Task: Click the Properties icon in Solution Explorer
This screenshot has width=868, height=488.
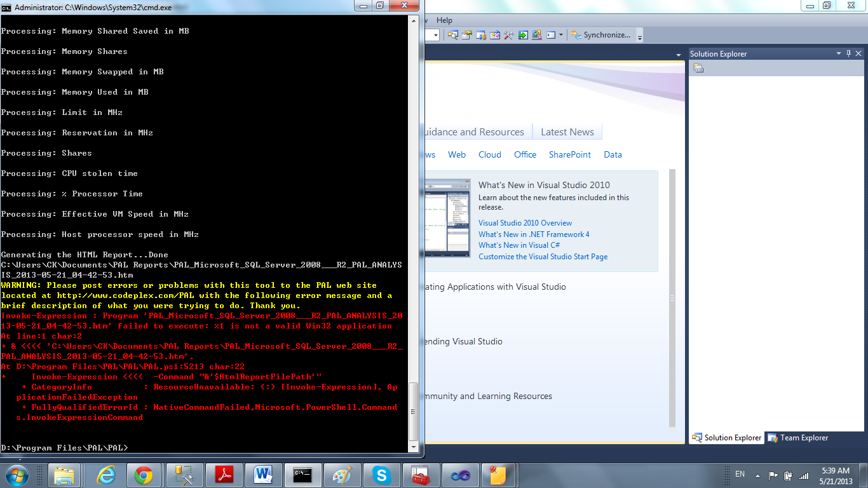Action: [698, 67]
